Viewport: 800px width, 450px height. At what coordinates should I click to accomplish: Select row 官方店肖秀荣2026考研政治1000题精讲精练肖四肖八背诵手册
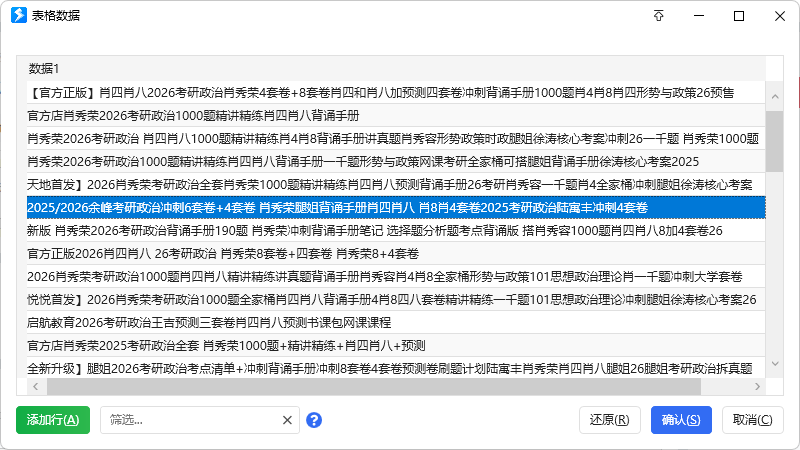[396, 115]
